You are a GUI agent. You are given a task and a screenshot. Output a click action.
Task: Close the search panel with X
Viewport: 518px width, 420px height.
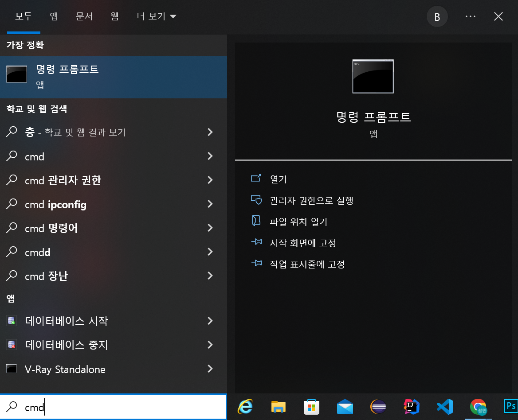pos(498,16)
